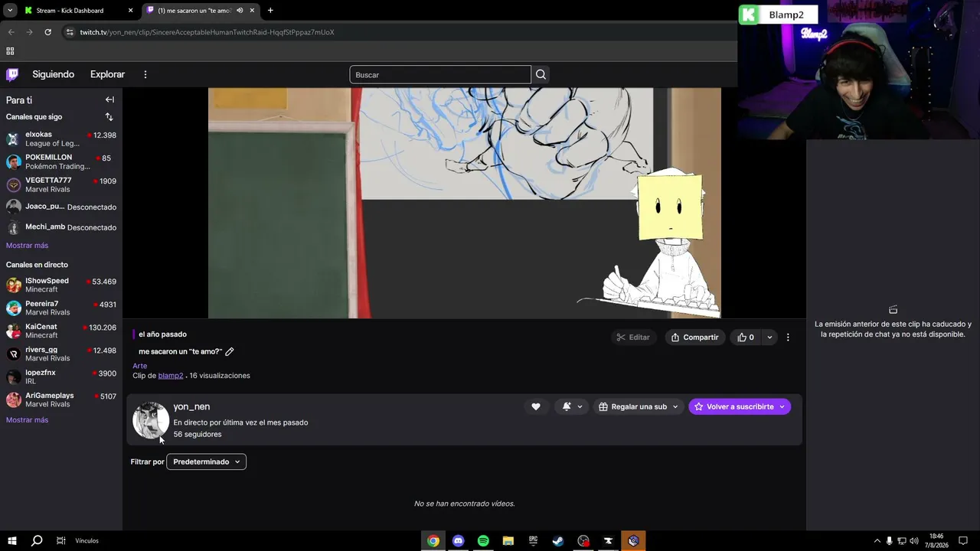Open Volver a suscribirte dropdown arrow
The height and width of the screenshot is (551, 980).
pos(782,406)
